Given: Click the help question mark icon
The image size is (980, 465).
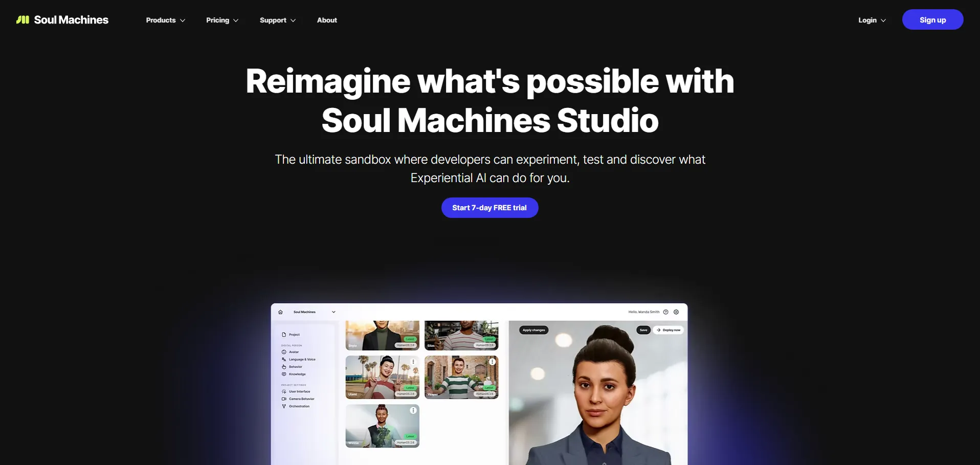Looking at the screenshot, I should 665,312.
